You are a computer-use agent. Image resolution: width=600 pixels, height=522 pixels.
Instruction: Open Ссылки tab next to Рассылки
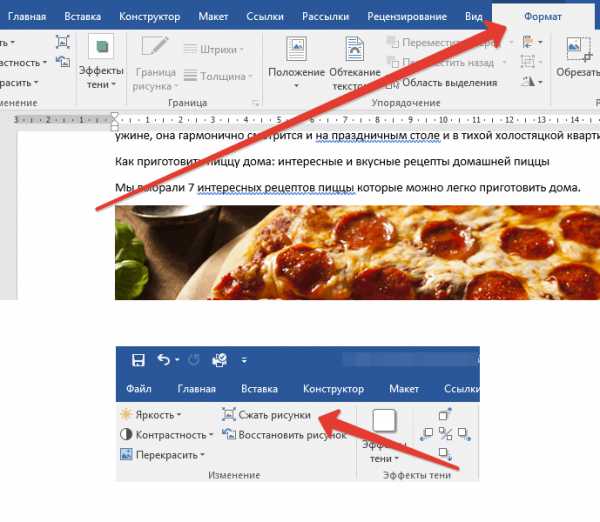[x=265, y=16]
